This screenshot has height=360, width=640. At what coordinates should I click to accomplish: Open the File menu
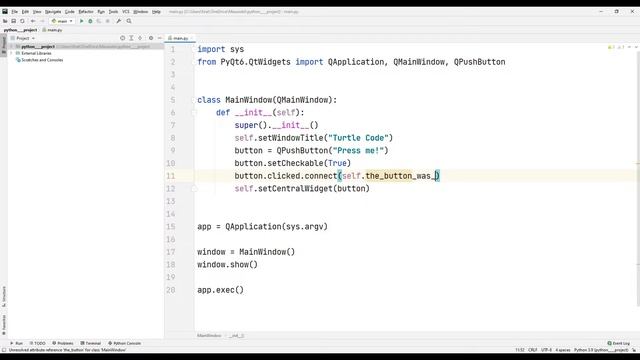(x=15, y=12)
